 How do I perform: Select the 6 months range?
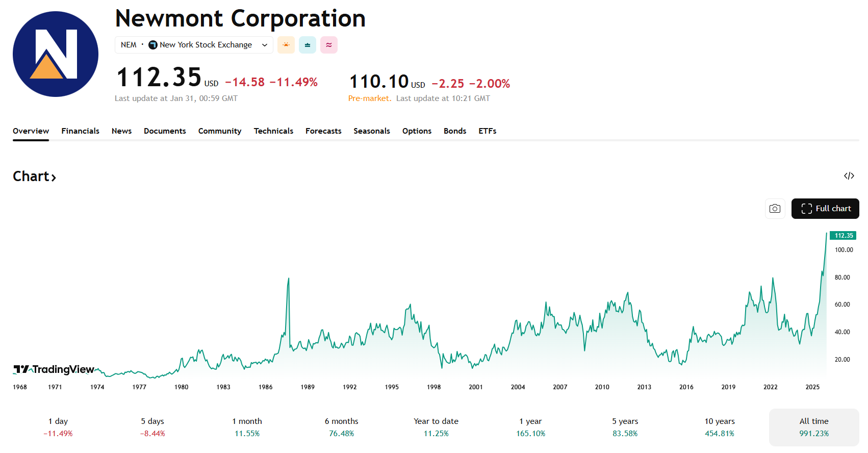(x=342, y=427)
